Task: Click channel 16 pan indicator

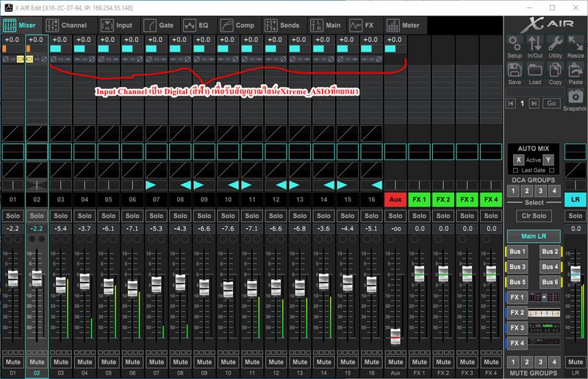Action: (x=371, y=185)
